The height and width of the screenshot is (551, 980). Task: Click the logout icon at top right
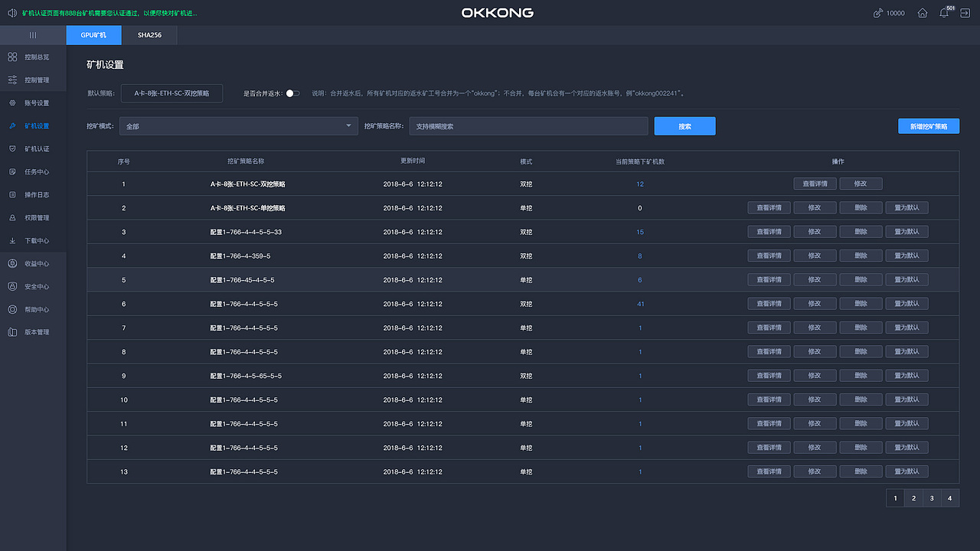pos(967,13)
